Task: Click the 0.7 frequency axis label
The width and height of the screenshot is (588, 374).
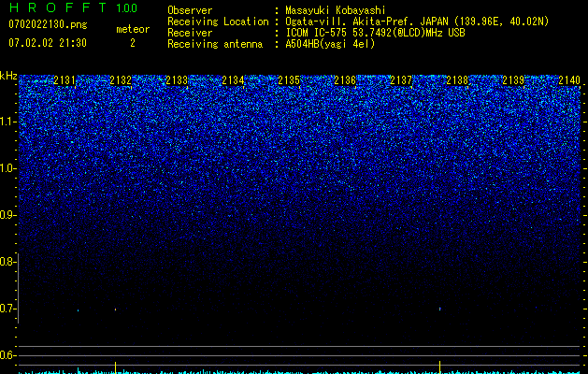Action: [7, 309]
